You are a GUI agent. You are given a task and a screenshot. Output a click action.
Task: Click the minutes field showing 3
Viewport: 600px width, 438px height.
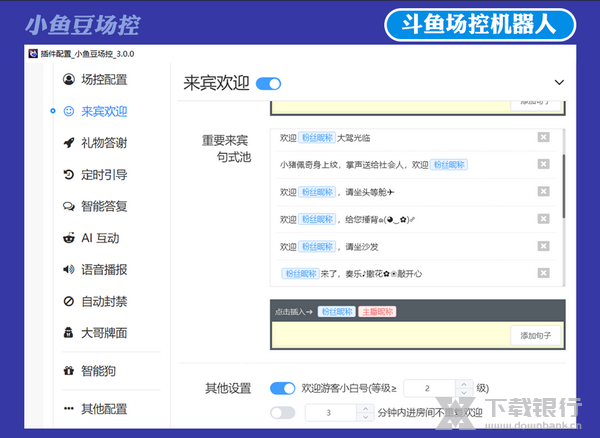coord(331,413)
